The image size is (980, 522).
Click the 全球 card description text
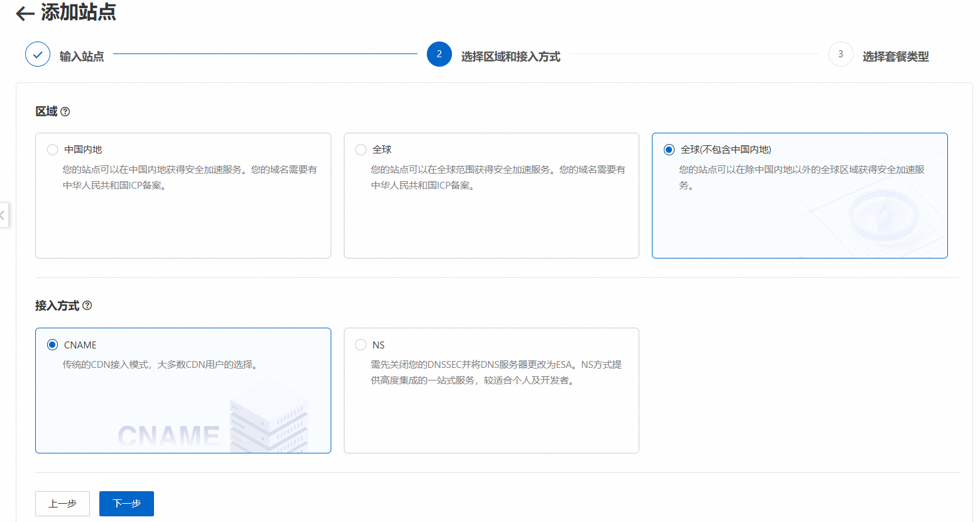(x=498, y=177)
